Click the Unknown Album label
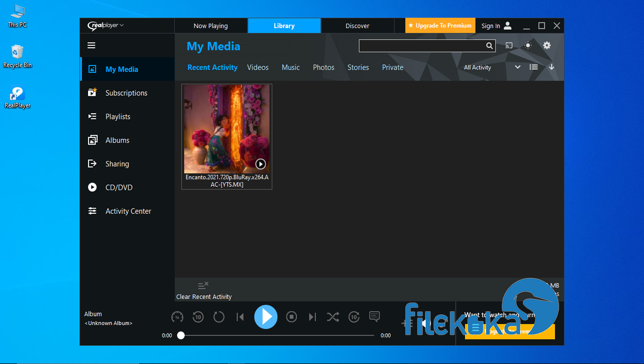The width and height of the screenshot is (644, 364). click(108, 323)
